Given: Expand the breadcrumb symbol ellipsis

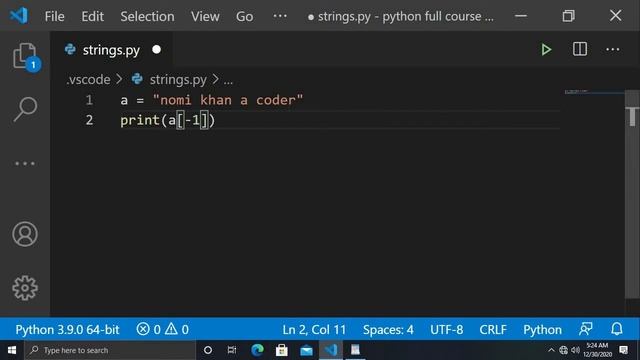Looking at the screenshot, I should pos(228,80).
